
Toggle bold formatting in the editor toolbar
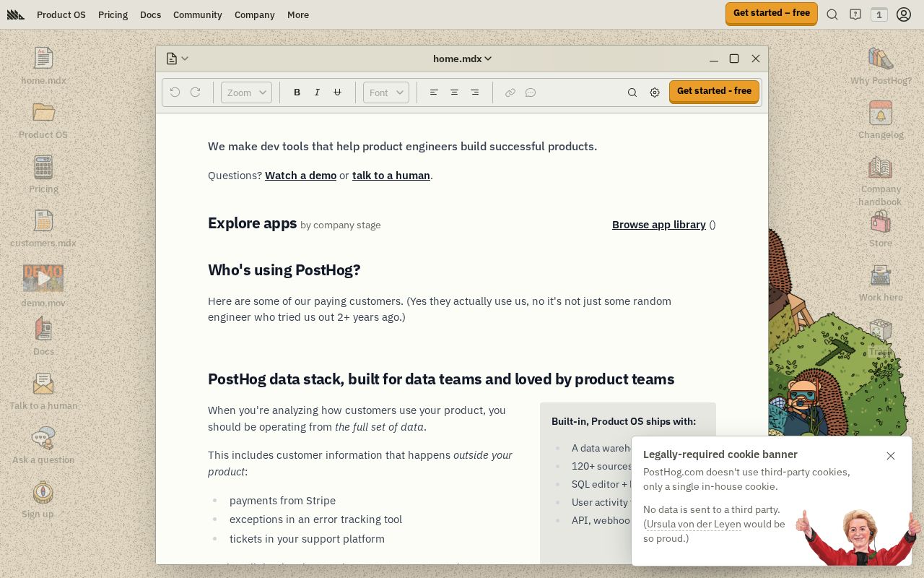pos(297,92)
